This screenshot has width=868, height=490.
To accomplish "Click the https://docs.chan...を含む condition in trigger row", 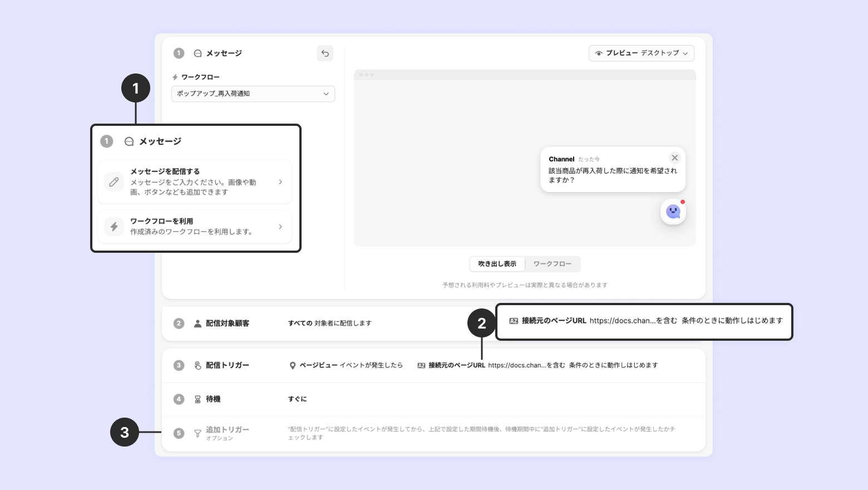I will (x=526, y=365).
